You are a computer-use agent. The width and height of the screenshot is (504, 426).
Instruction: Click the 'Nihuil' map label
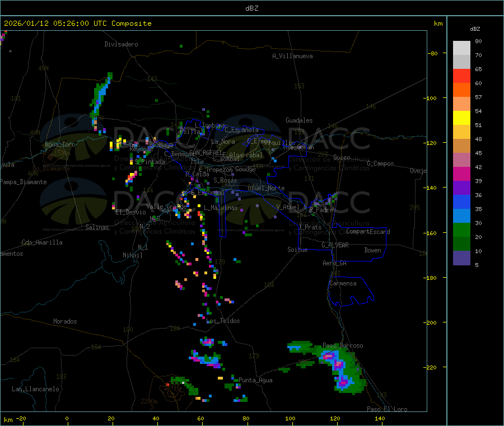click(x=132, y=255)
